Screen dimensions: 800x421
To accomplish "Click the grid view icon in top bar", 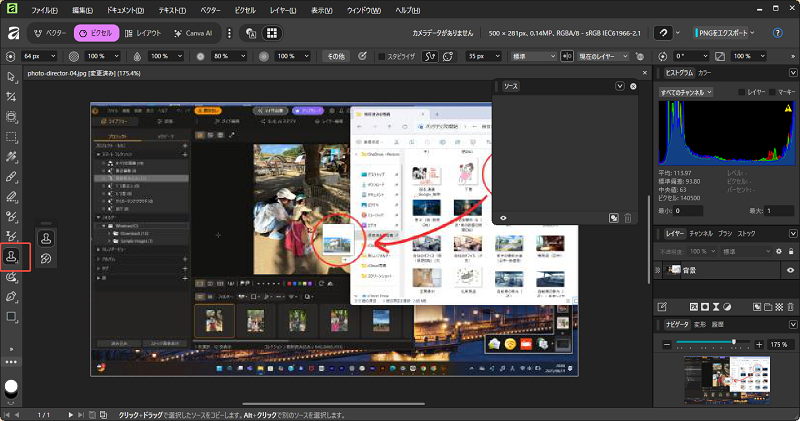I will coord(272,33).
